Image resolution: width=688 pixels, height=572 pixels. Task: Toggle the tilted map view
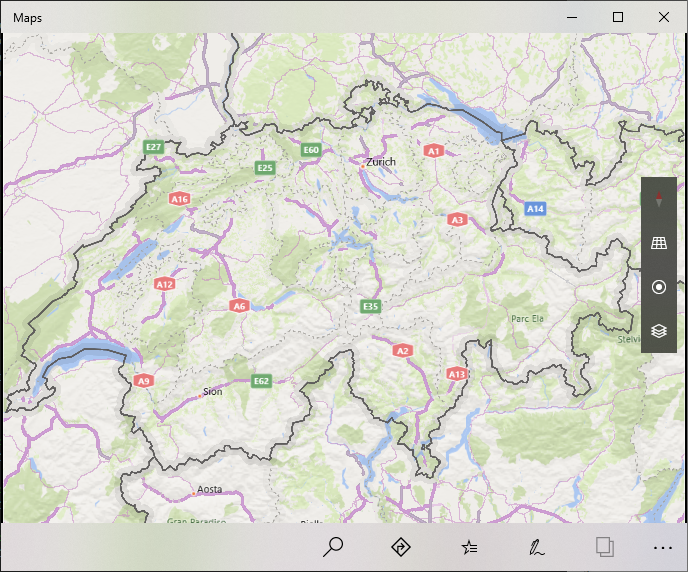click(659, 243)
